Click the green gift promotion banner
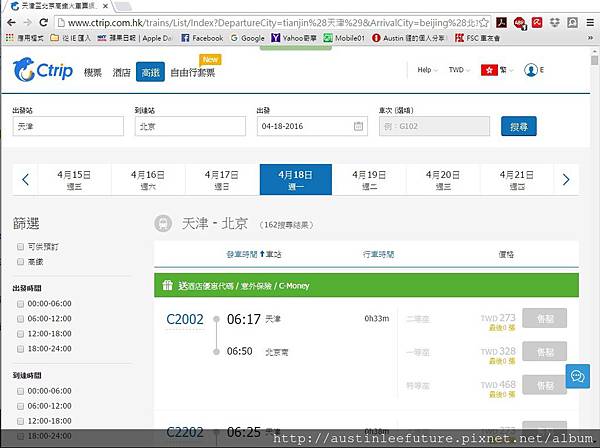Image resolution: width=600 pixels, height=448 pixels. point(366,285)
